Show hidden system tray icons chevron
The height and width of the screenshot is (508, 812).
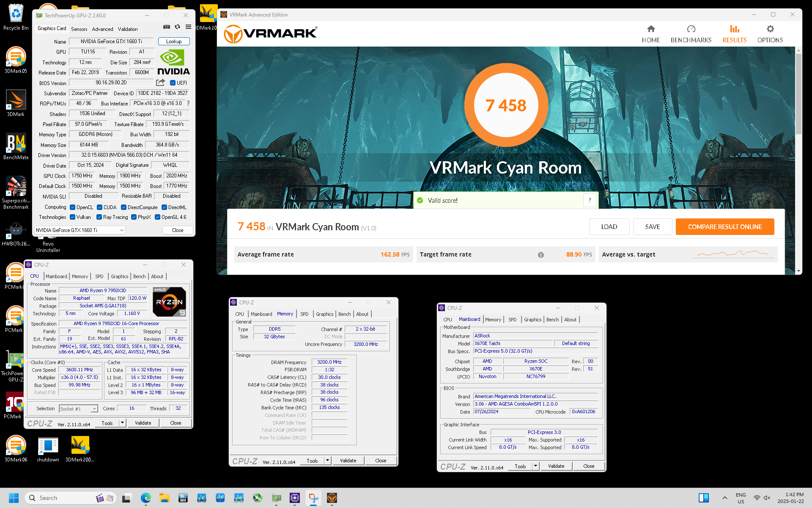click(x=724, y=498)
